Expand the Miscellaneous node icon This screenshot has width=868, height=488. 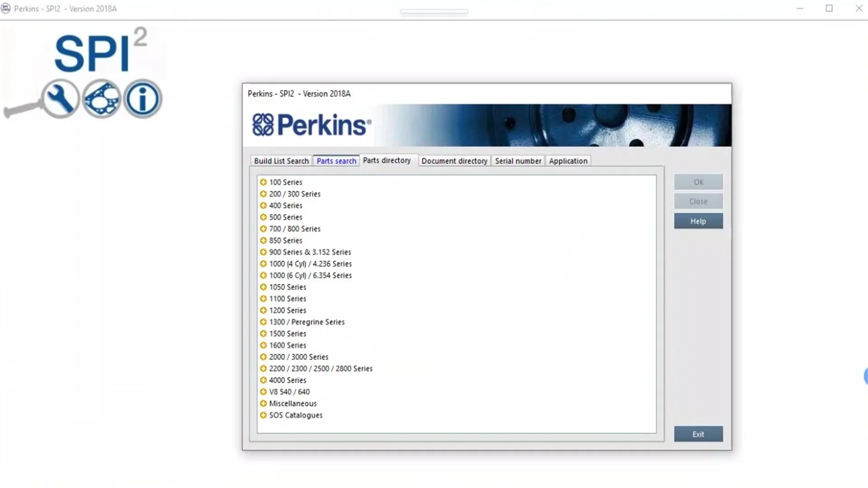point(263,404)
